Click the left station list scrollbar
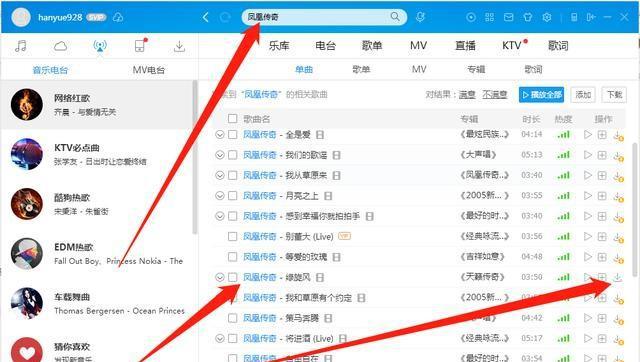 coord(195,157)
